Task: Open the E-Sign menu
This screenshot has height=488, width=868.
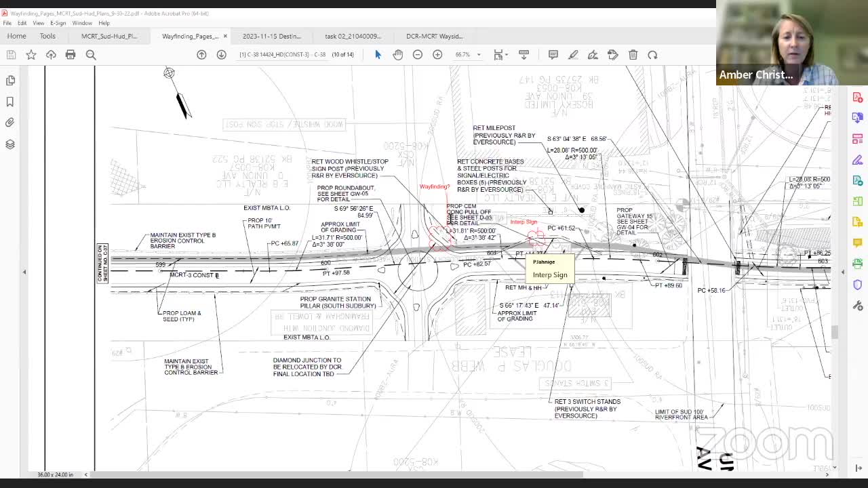Action: click(58, 23)
